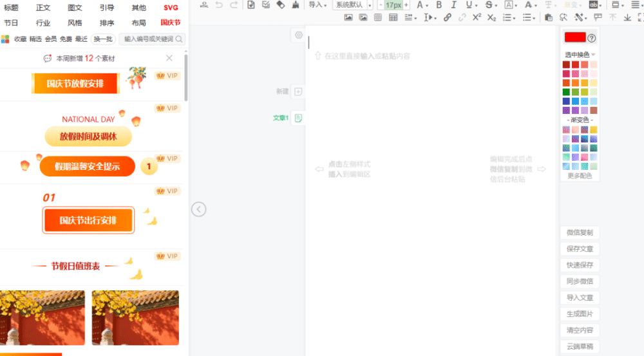This screenshot has width=644, height=356.
Task: Open editor settings gear
Action: pyautogui.click(x=299, y=35)
